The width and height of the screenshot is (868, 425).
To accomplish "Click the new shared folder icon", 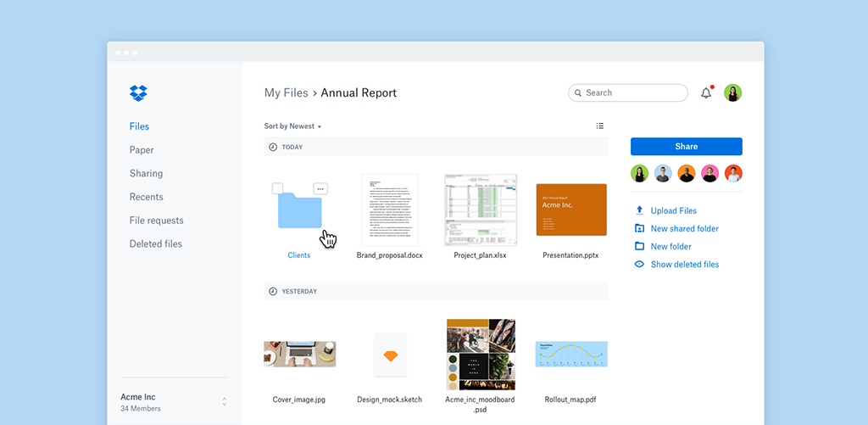I will click(639, 228).
